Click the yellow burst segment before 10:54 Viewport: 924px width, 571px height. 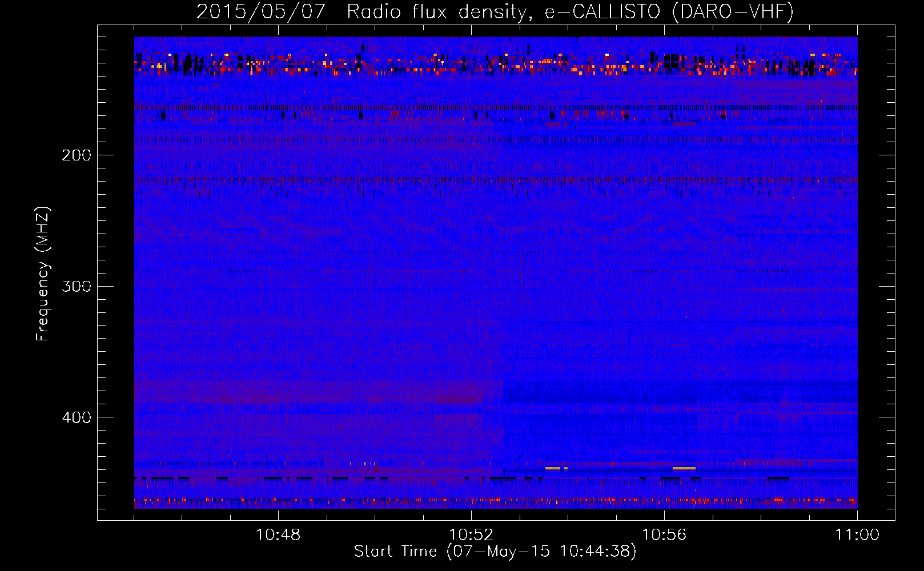tap(553, 468)
